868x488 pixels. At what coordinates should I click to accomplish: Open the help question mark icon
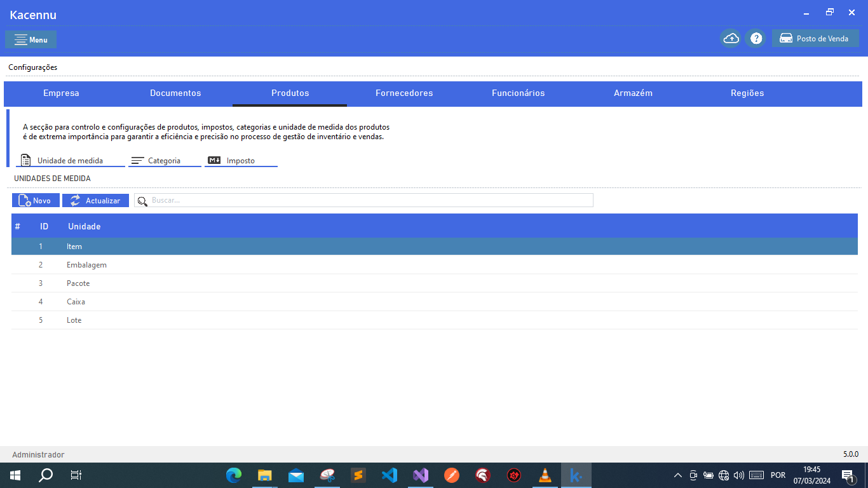coord(756,39)
